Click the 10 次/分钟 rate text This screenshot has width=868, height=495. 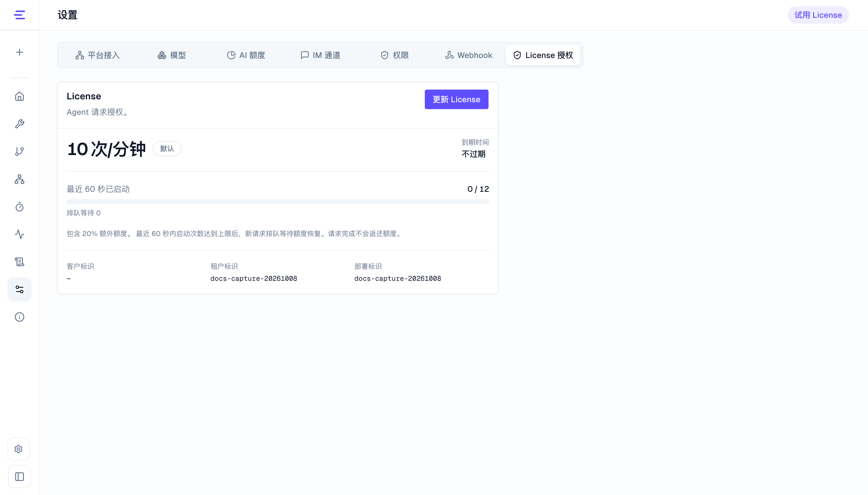(x=106, y=149)
